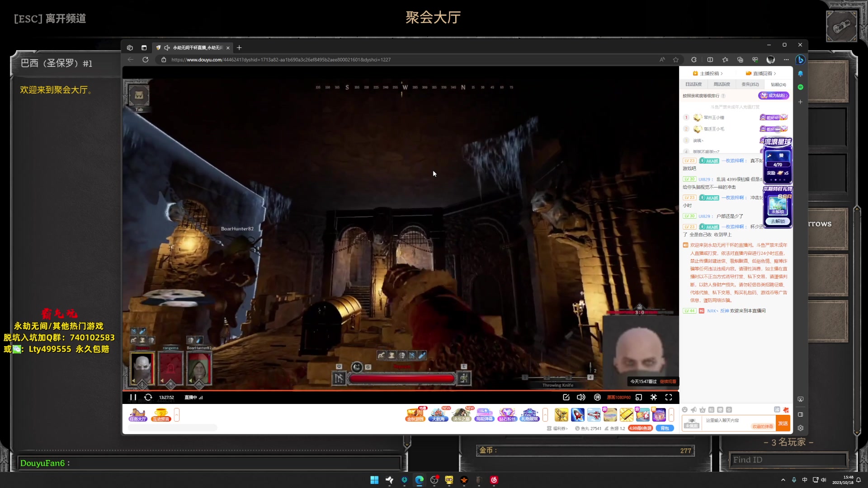
Task: Open 直播回看 stream replay
Action: click(761, 74)
